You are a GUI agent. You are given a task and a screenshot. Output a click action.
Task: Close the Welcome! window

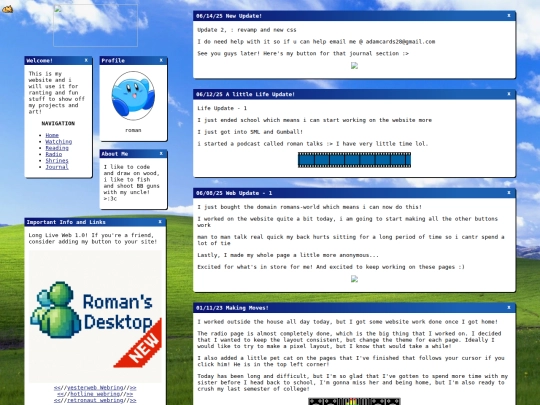click(x=86, y=60)
